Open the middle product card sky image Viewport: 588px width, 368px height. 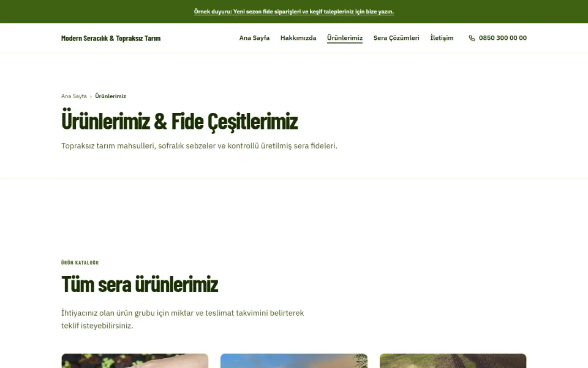pyautogui.click(x=294, y=361)
